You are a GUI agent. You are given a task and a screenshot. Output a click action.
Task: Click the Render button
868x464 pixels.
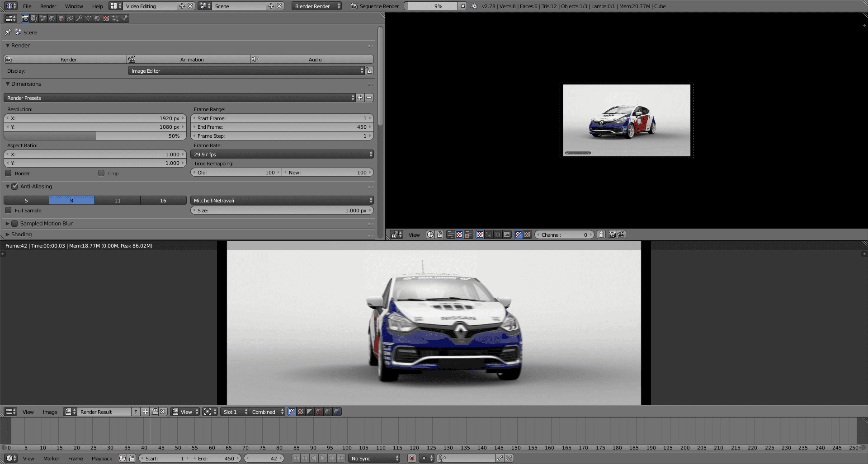pos(66,59)
